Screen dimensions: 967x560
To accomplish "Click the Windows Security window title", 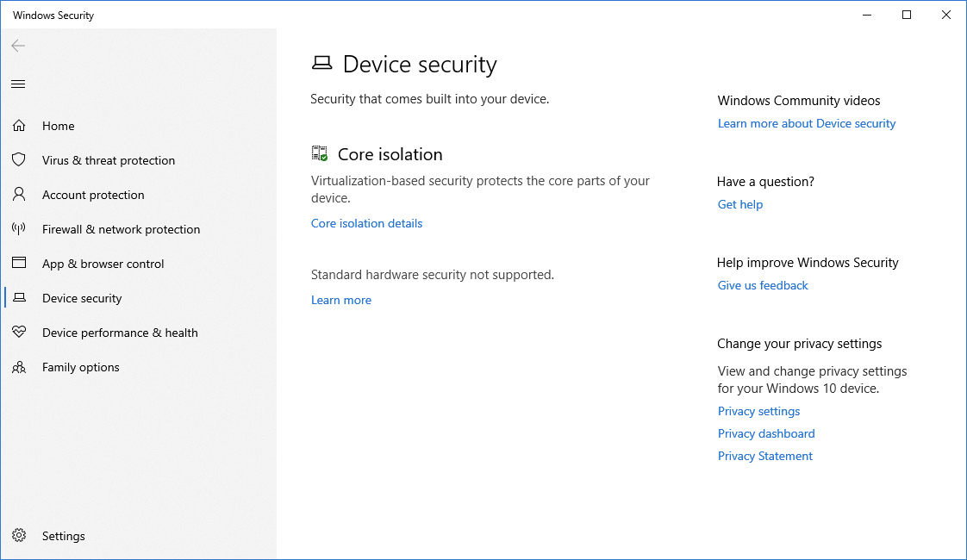I will click(53, 16).
